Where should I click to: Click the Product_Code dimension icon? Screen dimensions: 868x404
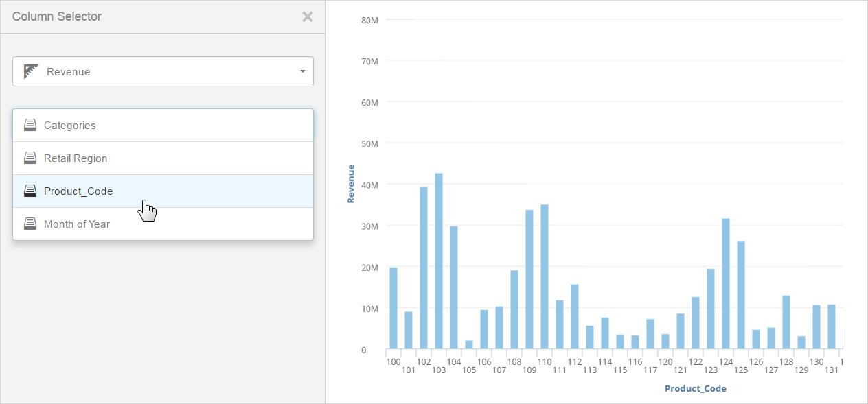coord(30,191)
